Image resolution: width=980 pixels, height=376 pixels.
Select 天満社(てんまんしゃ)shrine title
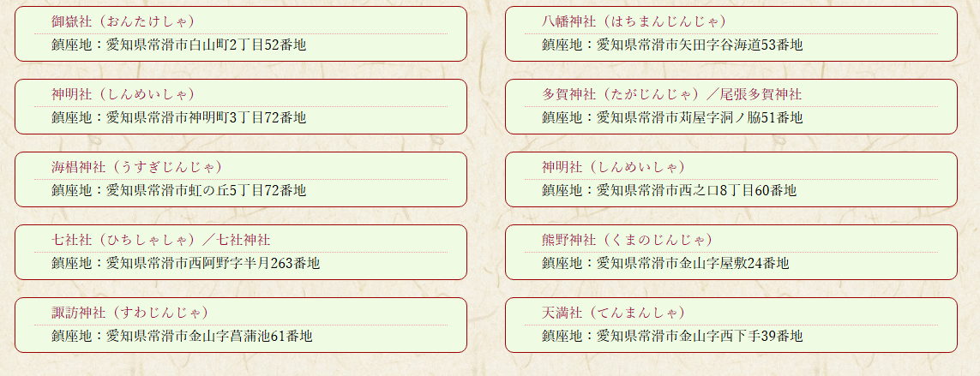point(613,312)
